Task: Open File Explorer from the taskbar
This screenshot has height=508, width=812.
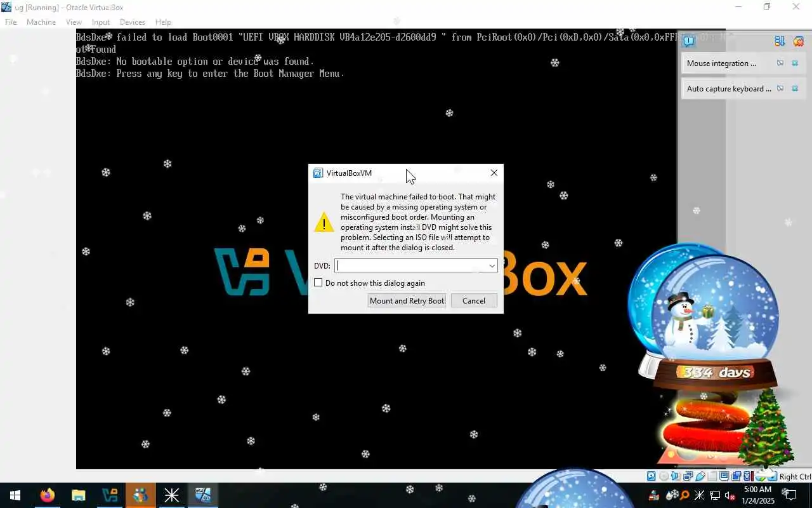Action: click(x=78, y=495)
